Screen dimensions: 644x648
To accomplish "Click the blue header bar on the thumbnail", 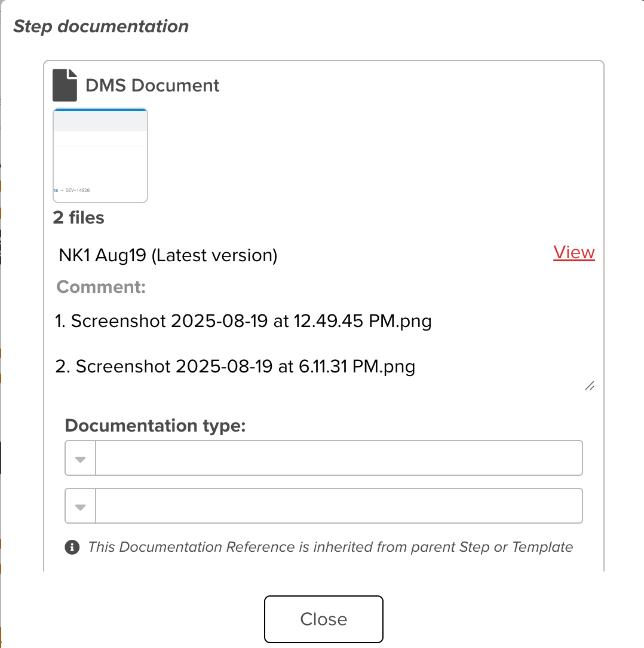I will click(100, 111).
